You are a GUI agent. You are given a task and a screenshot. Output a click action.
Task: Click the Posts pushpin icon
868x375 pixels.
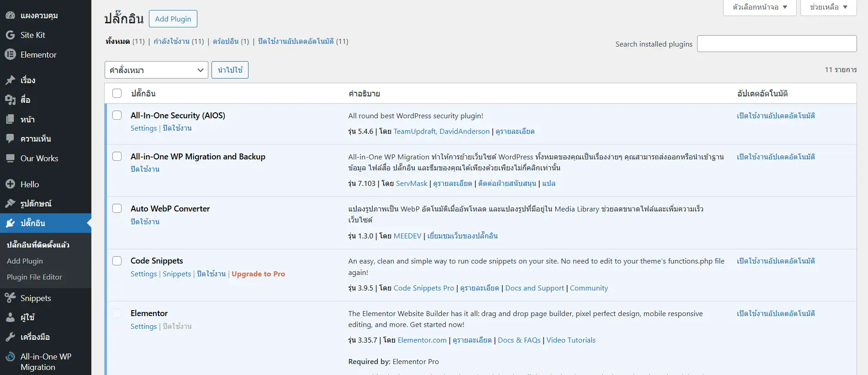point(10,80)
